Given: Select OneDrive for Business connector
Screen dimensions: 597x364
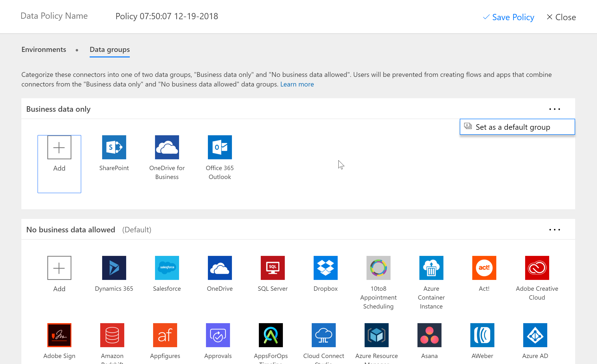Looking at the screenshot, I should (x=167, y=147).
